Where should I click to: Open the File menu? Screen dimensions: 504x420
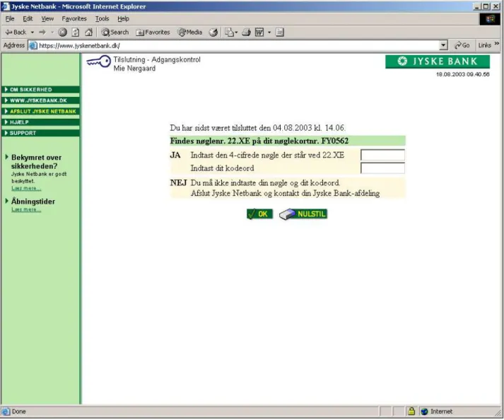10,18
